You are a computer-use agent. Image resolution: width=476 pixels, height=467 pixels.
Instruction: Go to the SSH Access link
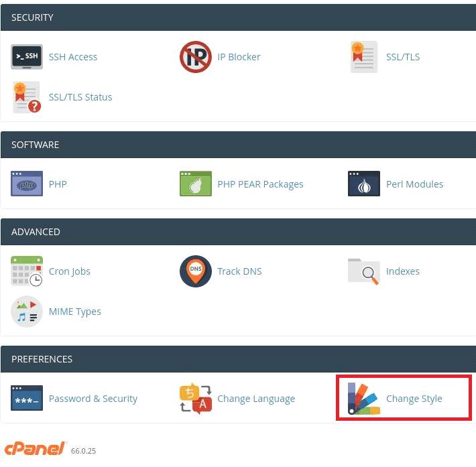coord(73,57)
